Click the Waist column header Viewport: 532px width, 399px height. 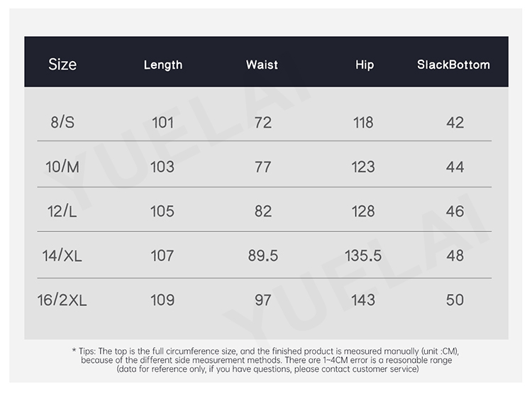(x=262, y=65)
